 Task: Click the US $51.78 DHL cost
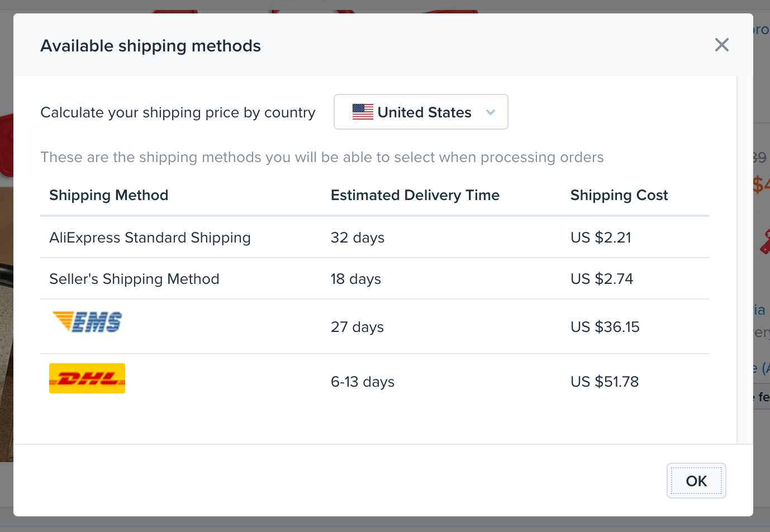[605, 382]
